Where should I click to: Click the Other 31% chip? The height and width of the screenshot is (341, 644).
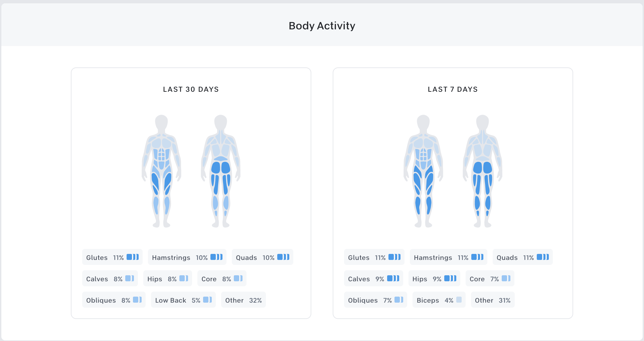(x=492, y=300)
